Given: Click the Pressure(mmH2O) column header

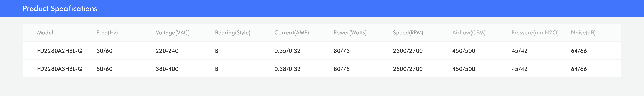Looking at the screenshot, I should pyautogui.click(x=535, y=33).
